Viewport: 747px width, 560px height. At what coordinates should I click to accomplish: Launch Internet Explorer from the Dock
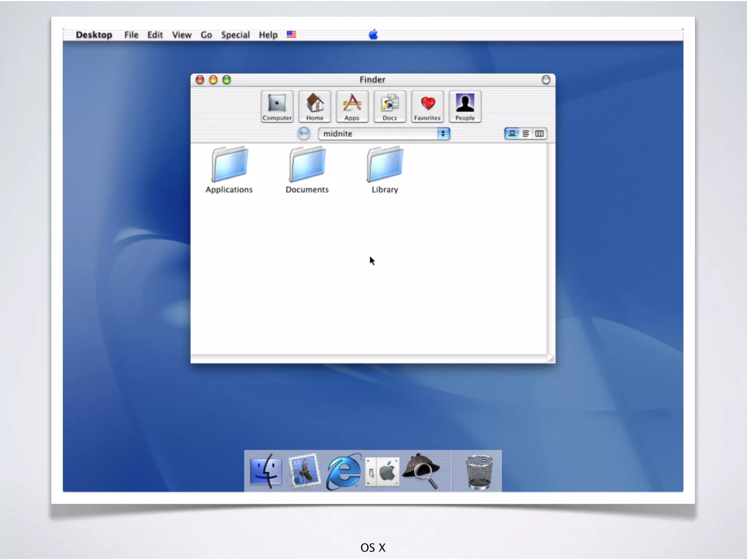pos(344,472)
